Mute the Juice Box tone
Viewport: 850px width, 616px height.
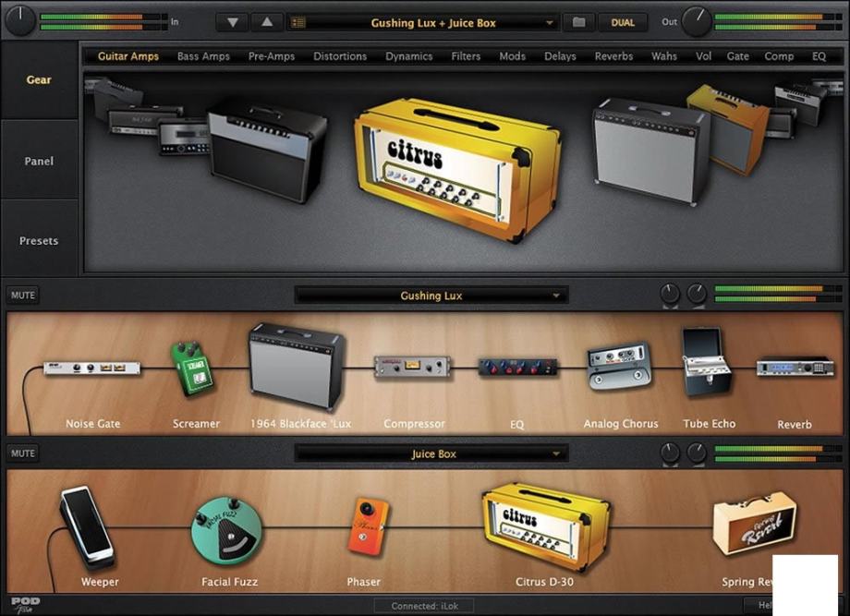(x=23, y=453)
